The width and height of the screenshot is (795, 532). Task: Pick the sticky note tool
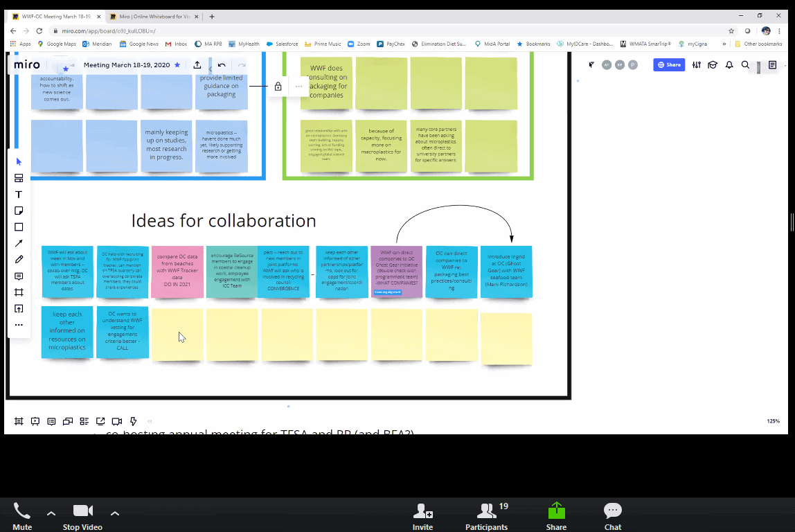click(x=19, y=211)
